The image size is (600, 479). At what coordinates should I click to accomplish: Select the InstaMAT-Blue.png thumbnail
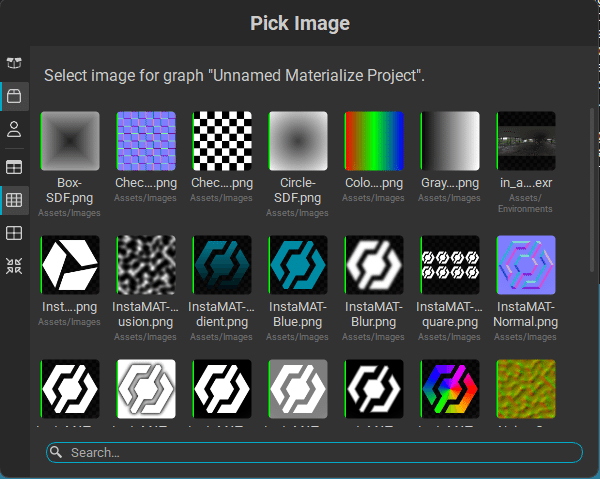coord(298,265)
